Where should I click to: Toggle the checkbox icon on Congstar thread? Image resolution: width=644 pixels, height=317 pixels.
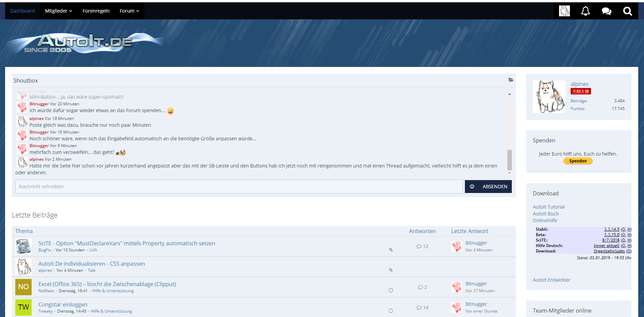[391, 311]
